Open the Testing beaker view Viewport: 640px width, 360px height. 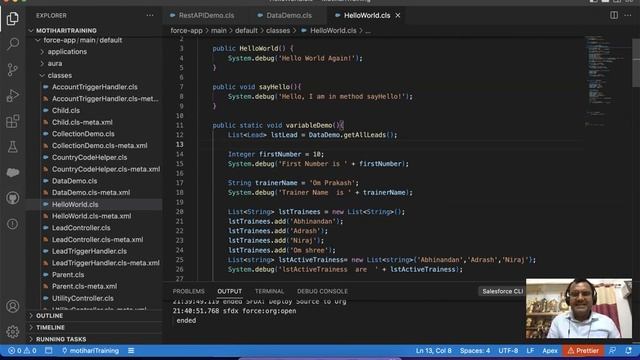click(13, 147)
